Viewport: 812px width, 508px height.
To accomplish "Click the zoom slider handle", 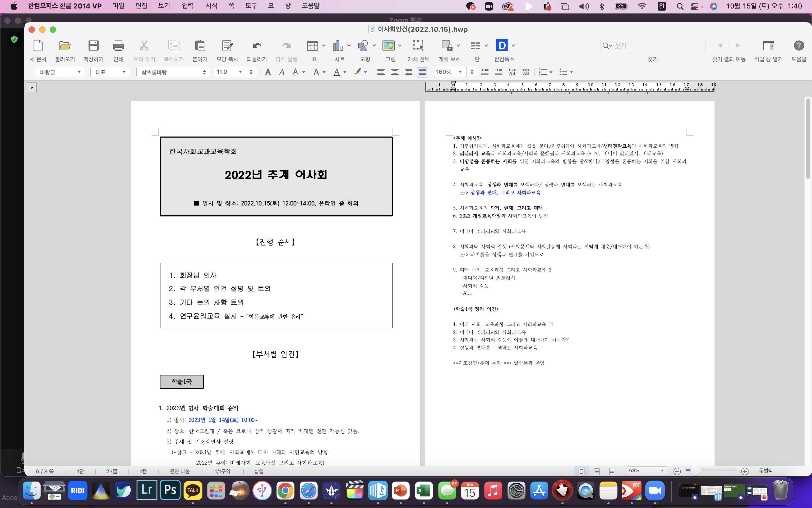I will [x=696, y=471].
